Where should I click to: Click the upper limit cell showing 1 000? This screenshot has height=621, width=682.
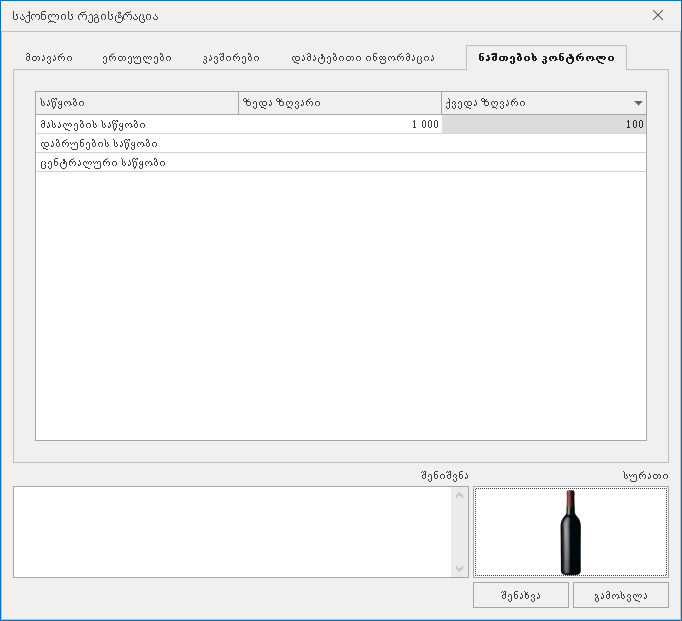click(340, 124)
